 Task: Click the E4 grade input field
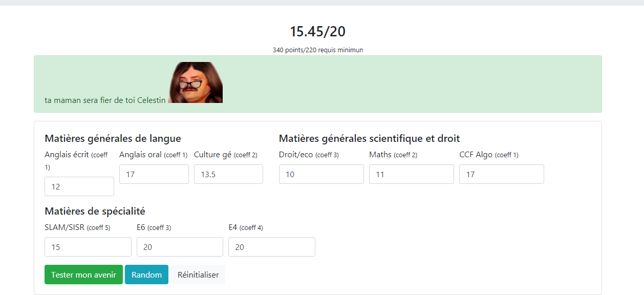271,247
